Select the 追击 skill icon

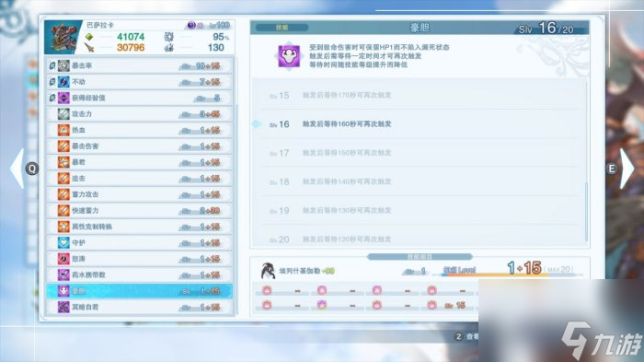tap(63, 178)
